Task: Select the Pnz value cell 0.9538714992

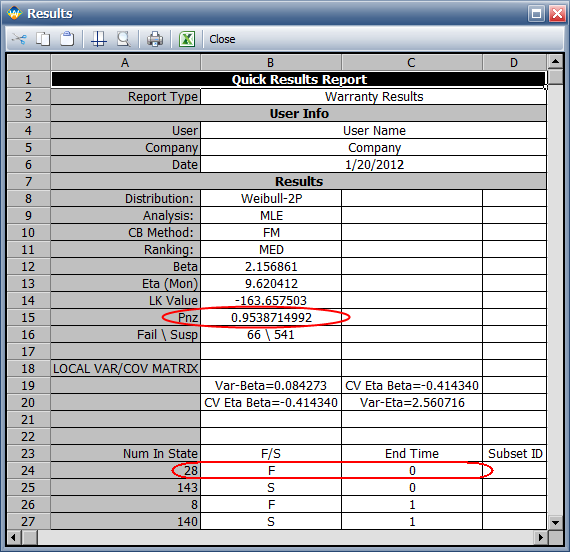Action: (x=271, y=317)
